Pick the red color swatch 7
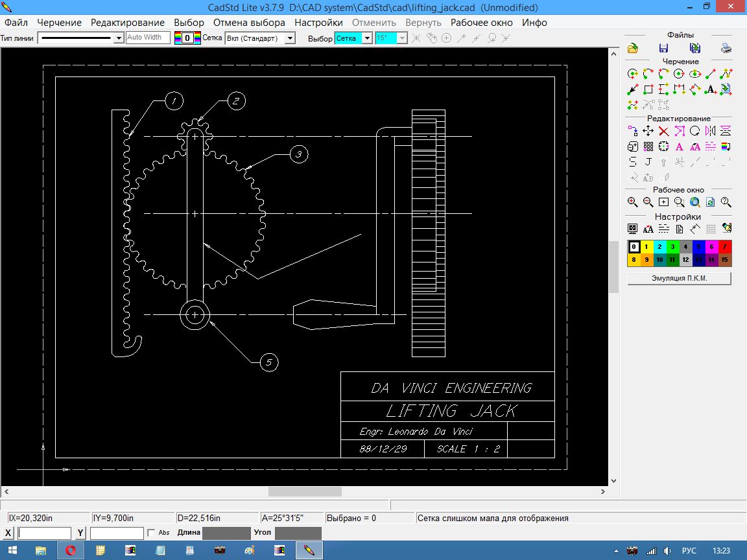747x560 pixels. pyautogui.click(x=726, y=247)
